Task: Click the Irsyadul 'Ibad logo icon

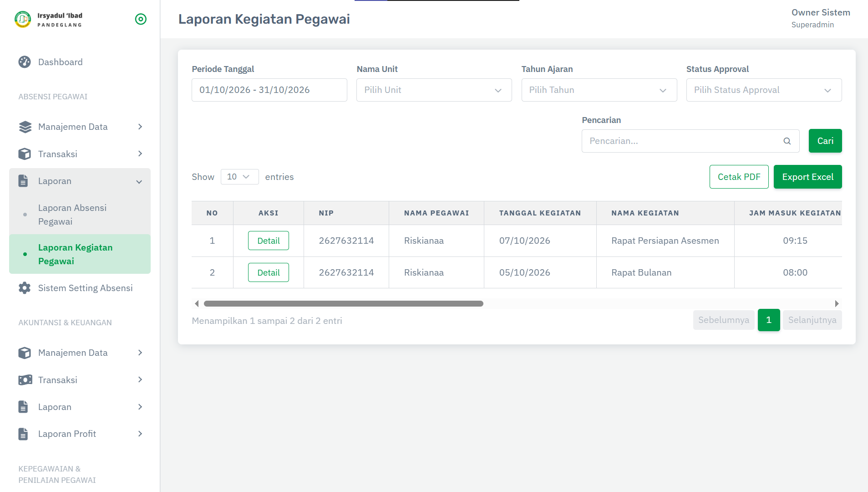Action: coord(23,19)
